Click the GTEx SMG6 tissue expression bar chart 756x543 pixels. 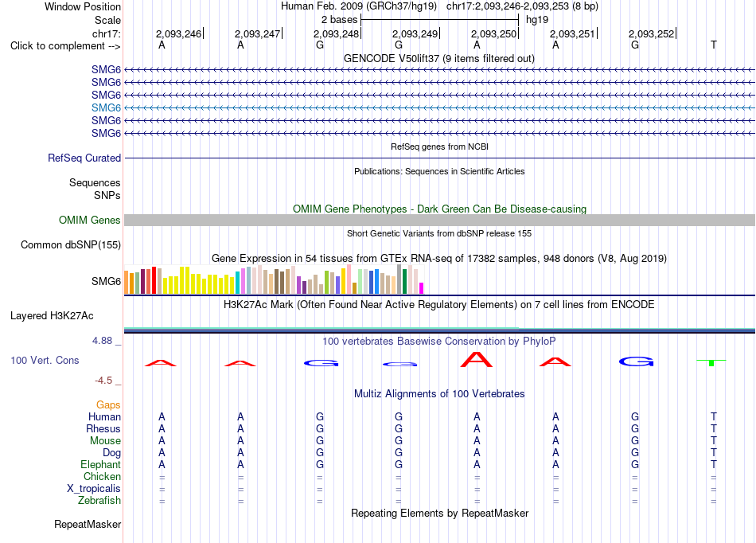[274, 279]
